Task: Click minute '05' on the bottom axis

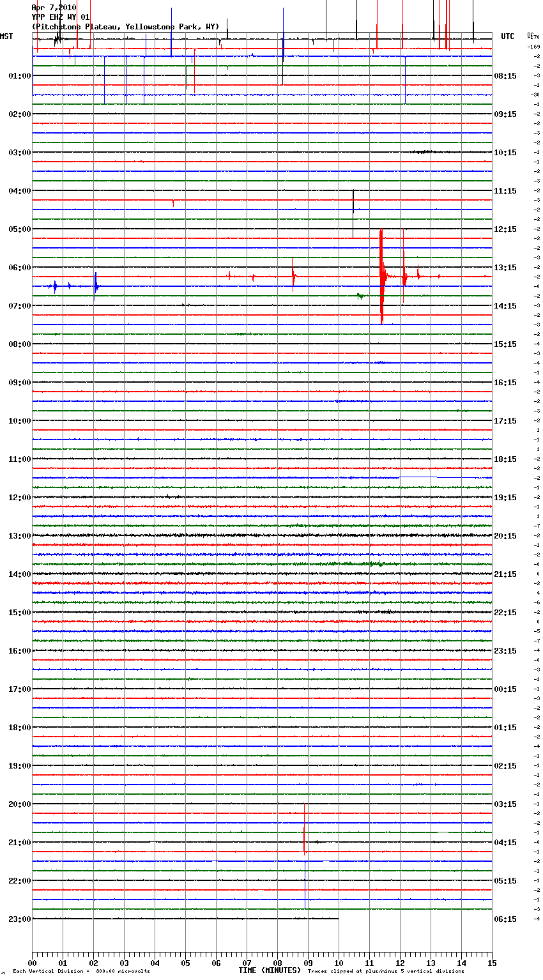Action: click(x=185, y=963)
